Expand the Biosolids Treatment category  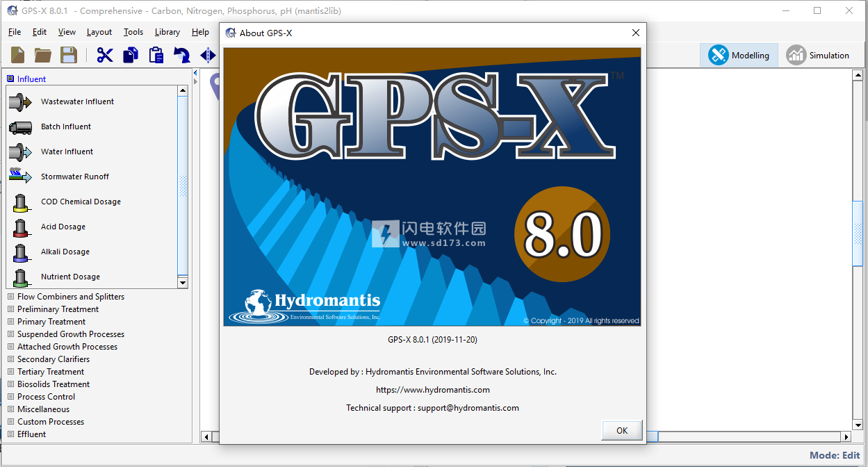tap(10, 384)
